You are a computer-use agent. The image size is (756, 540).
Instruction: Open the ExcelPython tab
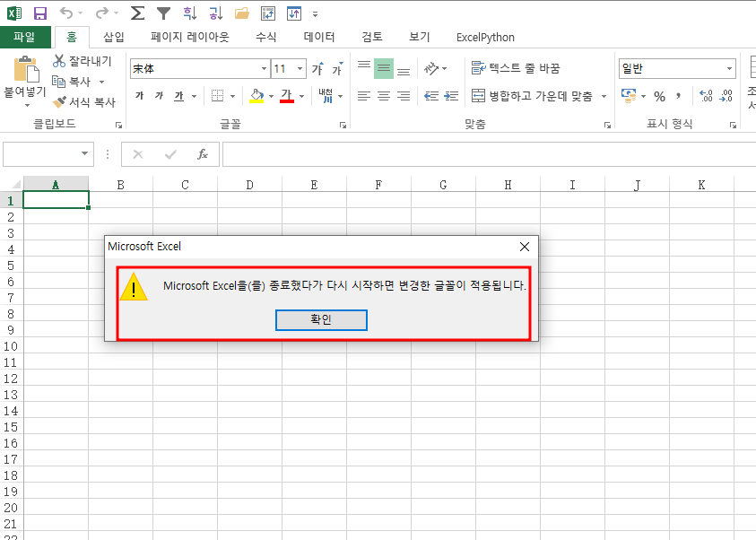(485, 37)
